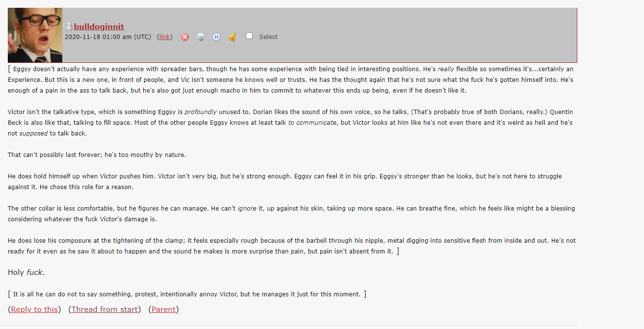
Task: Click the 'Holy fuck.' dialogue line
Action: tap(26, 272)
